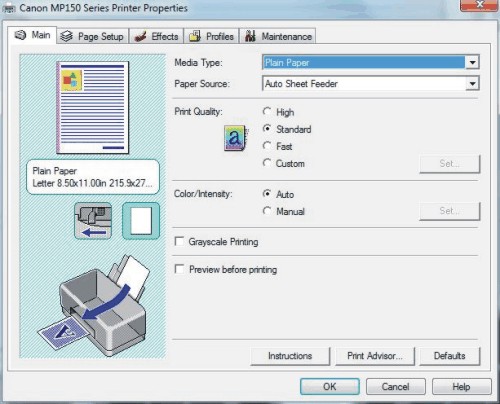Open the Profiles tab
500x404 pixels.
pos(211,36)
